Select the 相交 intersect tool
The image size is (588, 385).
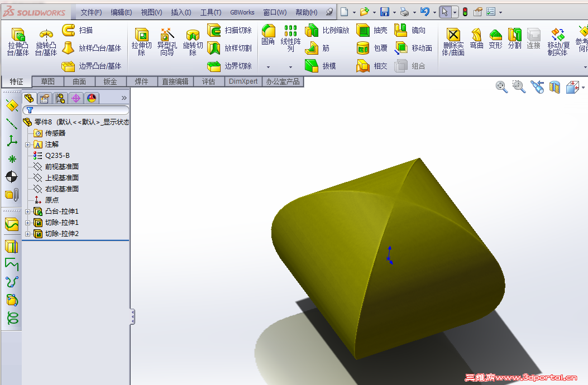372,66
